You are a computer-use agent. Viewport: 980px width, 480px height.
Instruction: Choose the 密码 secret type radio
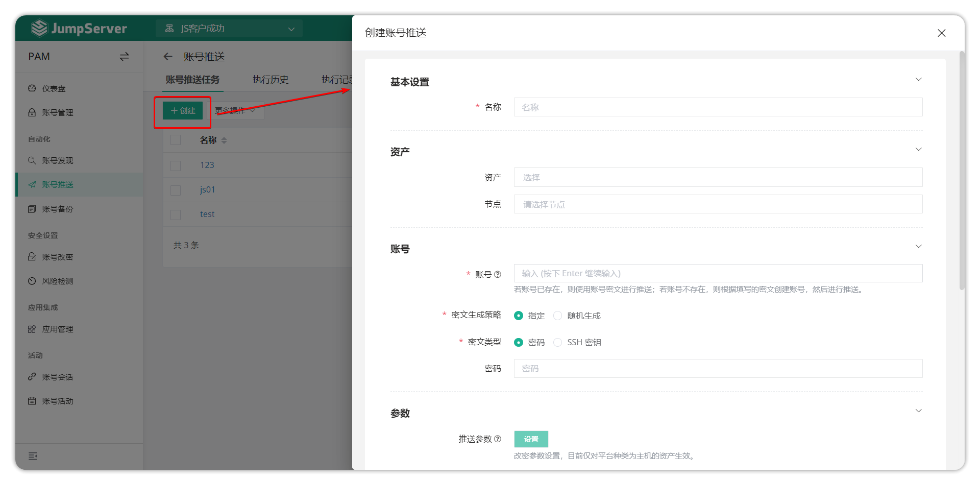click(x=519, y=342)
